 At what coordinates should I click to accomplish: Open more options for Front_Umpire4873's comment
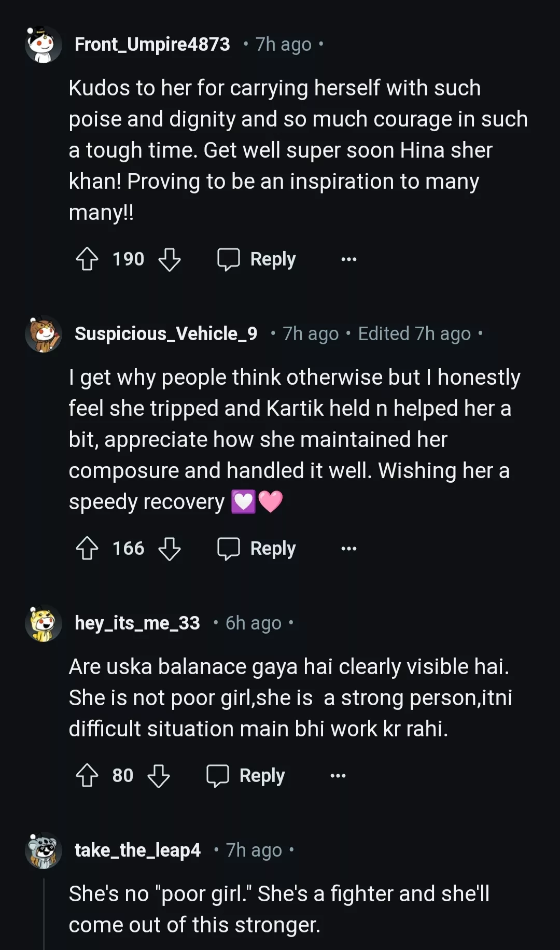click(x=349, y=259)
